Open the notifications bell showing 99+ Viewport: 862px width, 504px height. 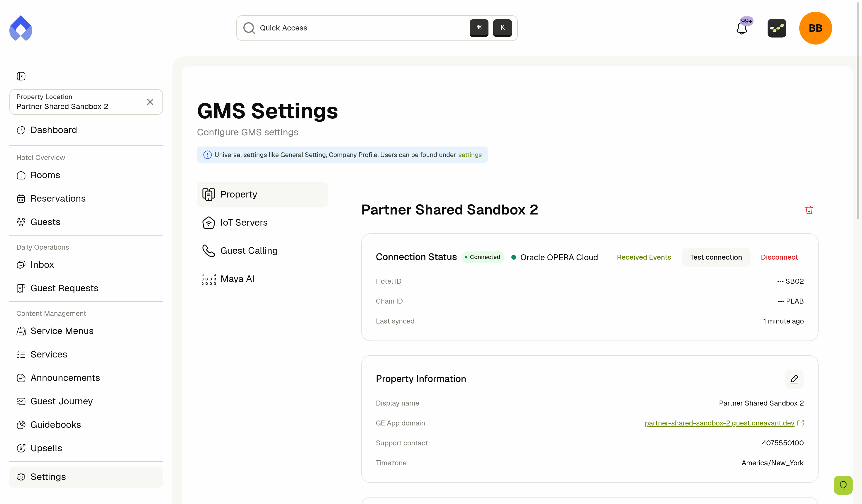click(742, 28)
